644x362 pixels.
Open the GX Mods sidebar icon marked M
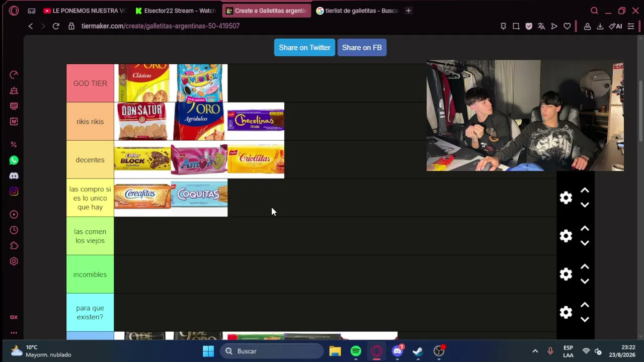(14, 122)
